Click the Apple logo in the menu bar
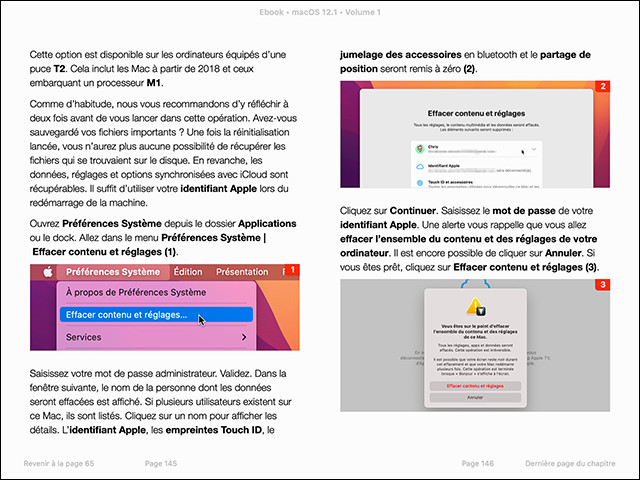The width and height of the screenshot is (640, 480). click(x=46, y=272)
